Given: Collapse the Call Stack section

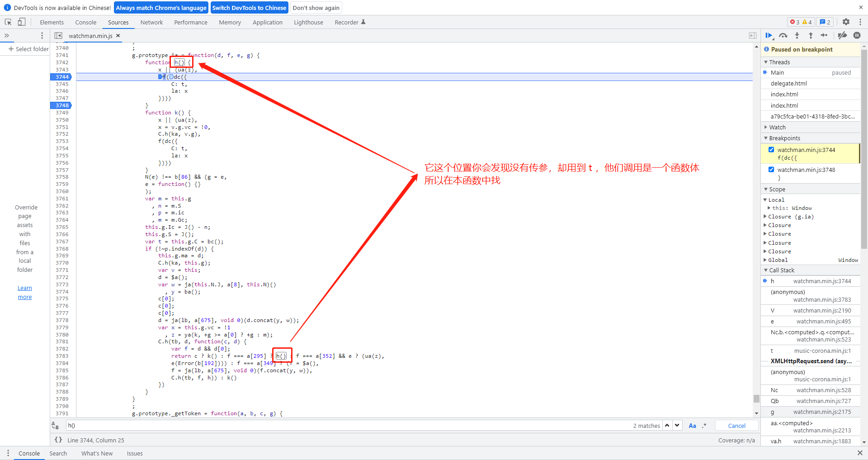Looking at the screenshot, I should tap(781, 270).
